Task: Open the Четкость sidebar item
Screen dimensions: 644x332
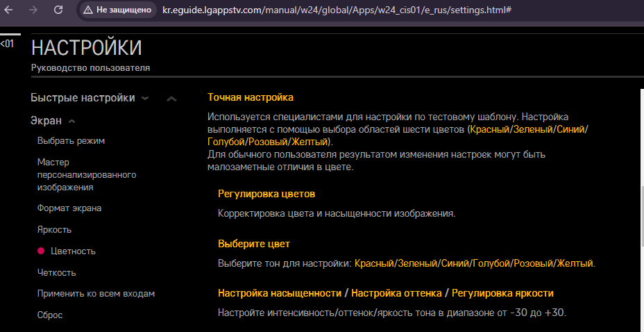Action: tap(56, 272)
